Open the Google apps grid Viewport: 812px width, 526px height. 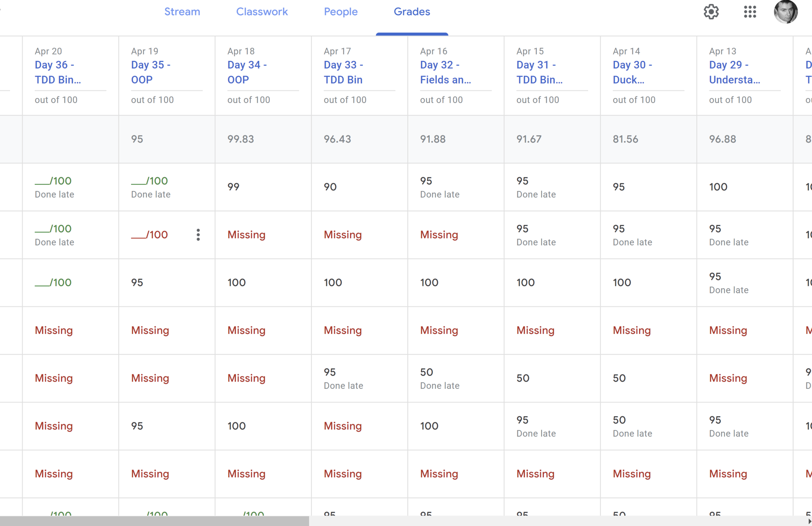(749, 12)
